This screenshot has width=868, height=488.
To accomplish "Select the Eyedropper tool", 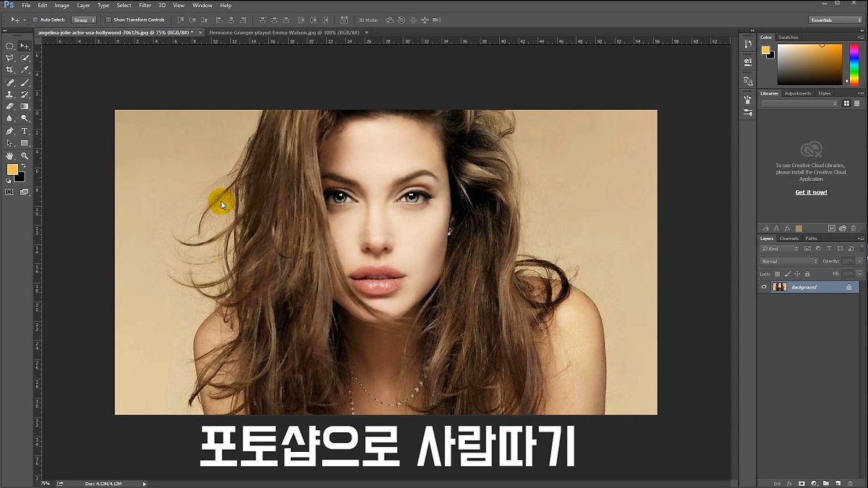I will point(25,69).
